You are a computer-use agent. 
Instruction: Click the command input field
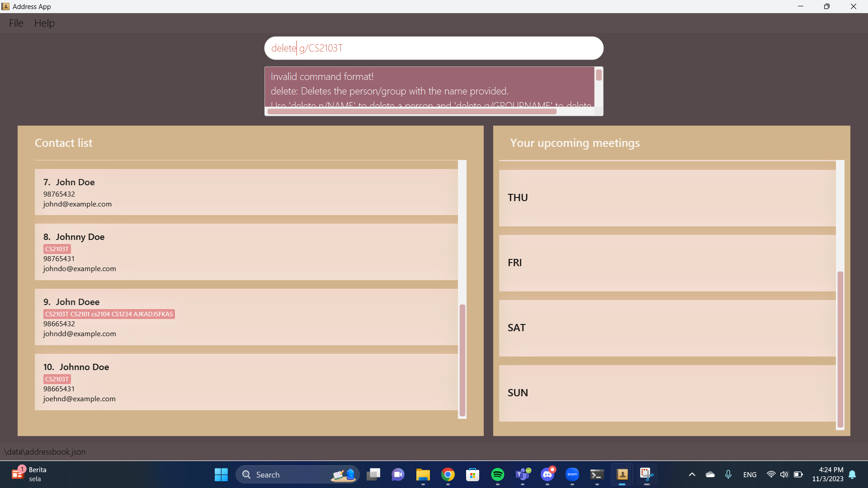[x=433, y=48]
